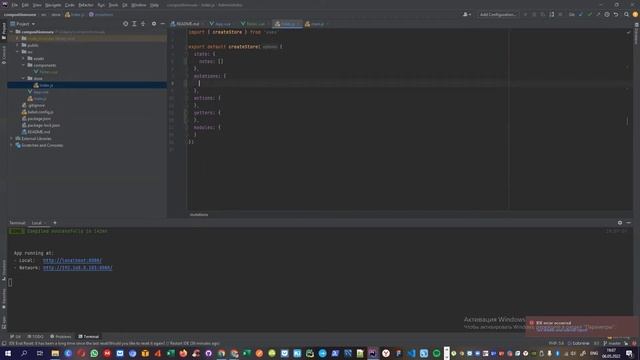Open the Window menu
The height and width of the screenshot is (360, 640).
click(139, 5)
